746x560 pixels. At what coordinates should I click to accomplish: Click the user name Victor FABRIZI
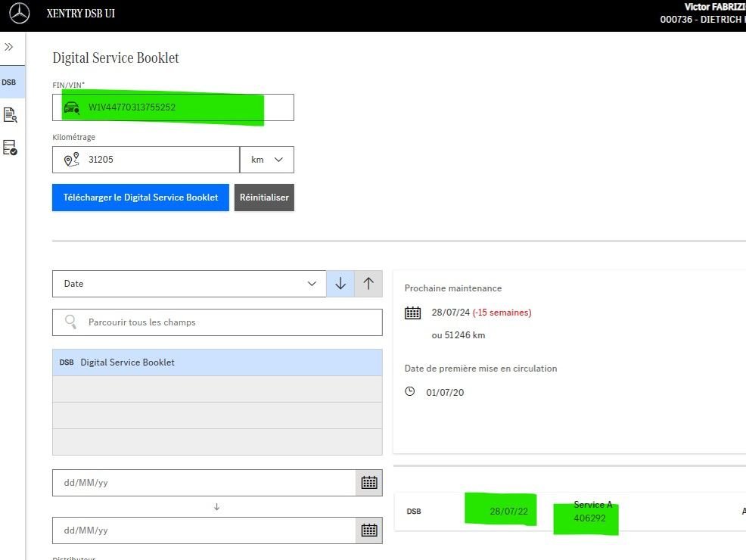[715, 7]
